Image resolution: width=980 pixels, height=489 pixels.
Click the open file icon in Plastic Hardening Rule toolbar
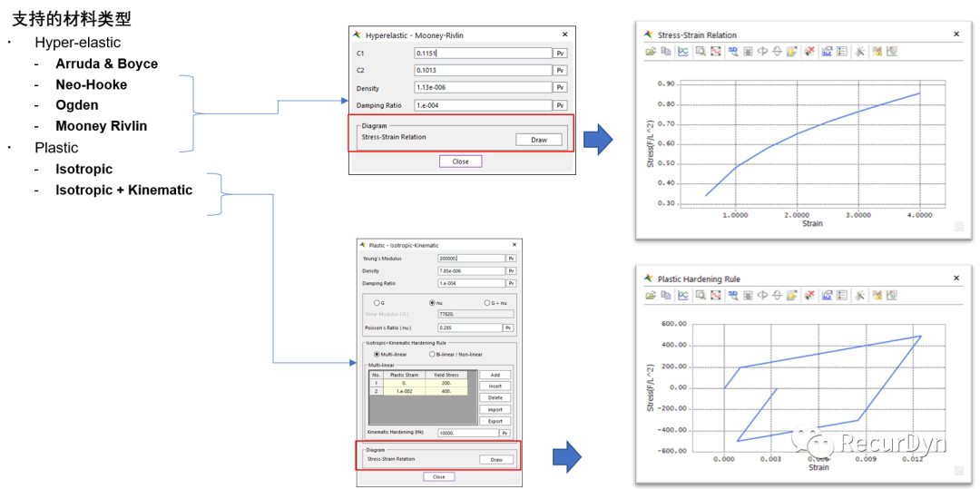tap(650, 296)
